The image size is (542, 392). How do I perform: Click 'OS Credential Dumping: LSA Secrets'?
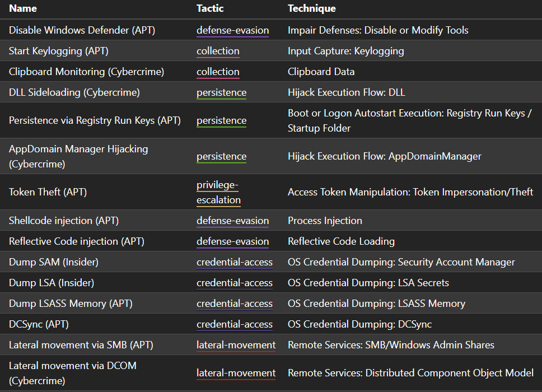point(368,283)
